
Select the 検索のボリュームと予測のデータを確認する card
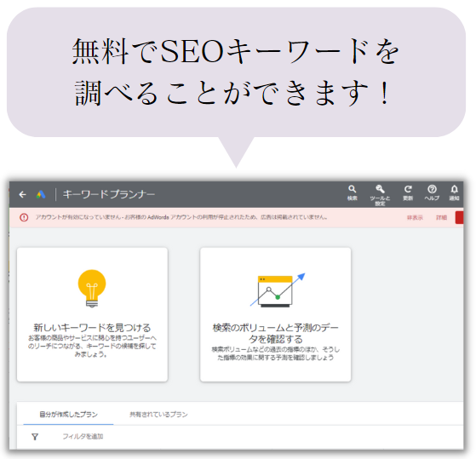click(x=275, y=314)
